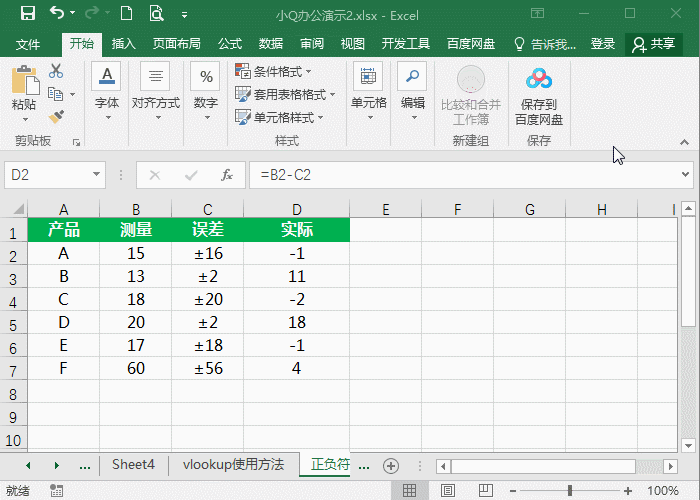Click the formula bar Cancel X button

click(x=154, y=175)
